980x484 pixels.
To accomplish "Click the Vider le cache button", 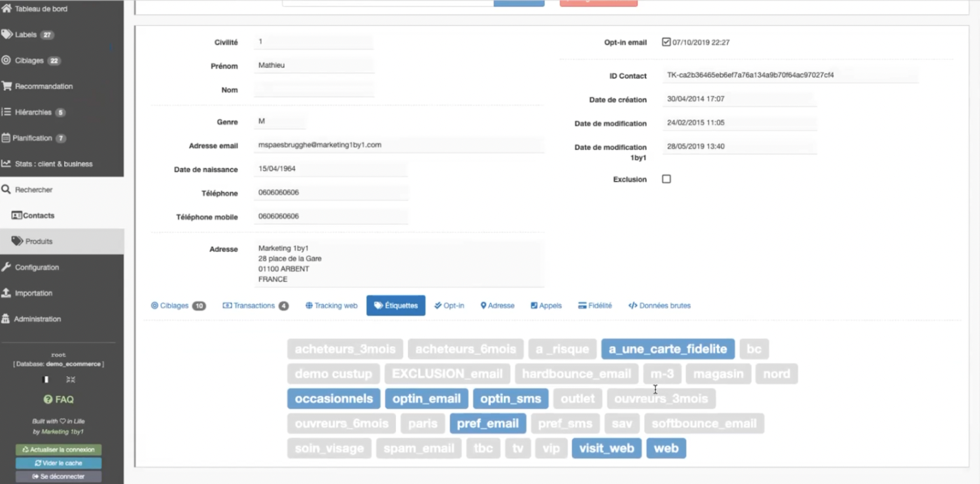I will coord(58,463).
